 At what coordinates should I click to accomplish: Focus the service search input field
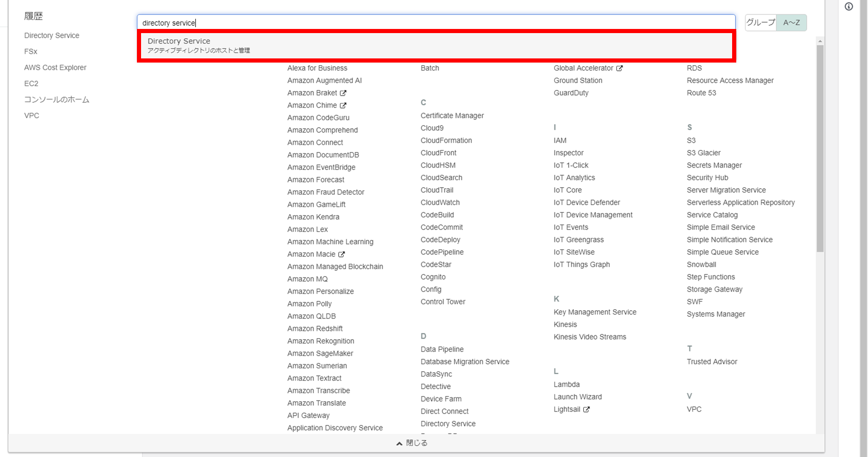coord(436,23)
